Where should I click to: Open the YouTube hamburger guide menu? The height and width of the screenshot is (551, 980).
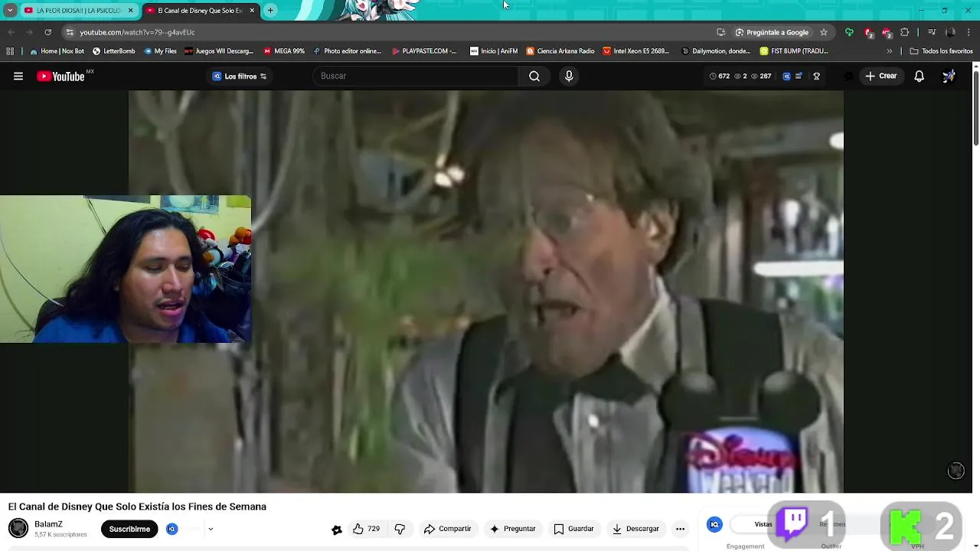pos(18,76)
